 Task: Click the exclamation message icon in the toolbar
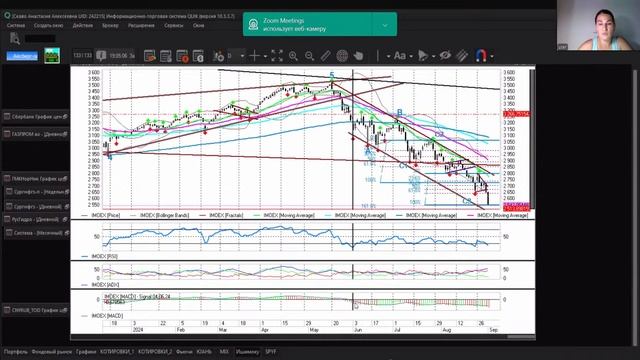point(101,56)
